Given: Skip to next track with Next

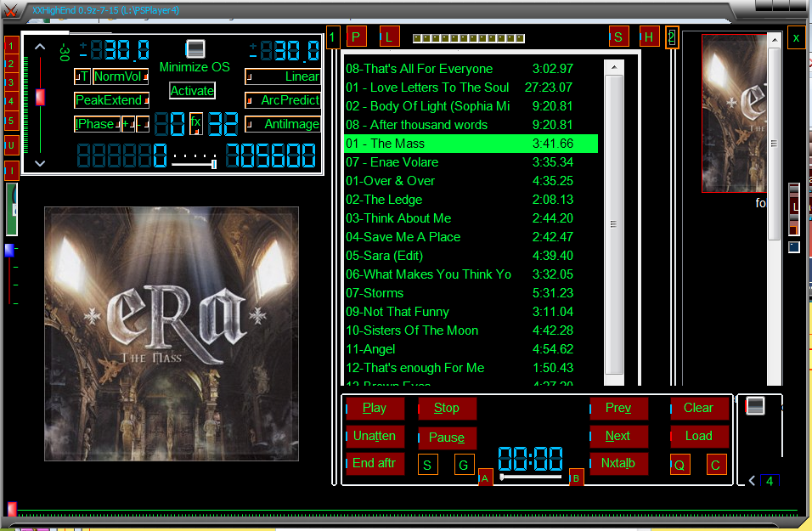Looking at the screenshot, I should click(x=619, y=436).
